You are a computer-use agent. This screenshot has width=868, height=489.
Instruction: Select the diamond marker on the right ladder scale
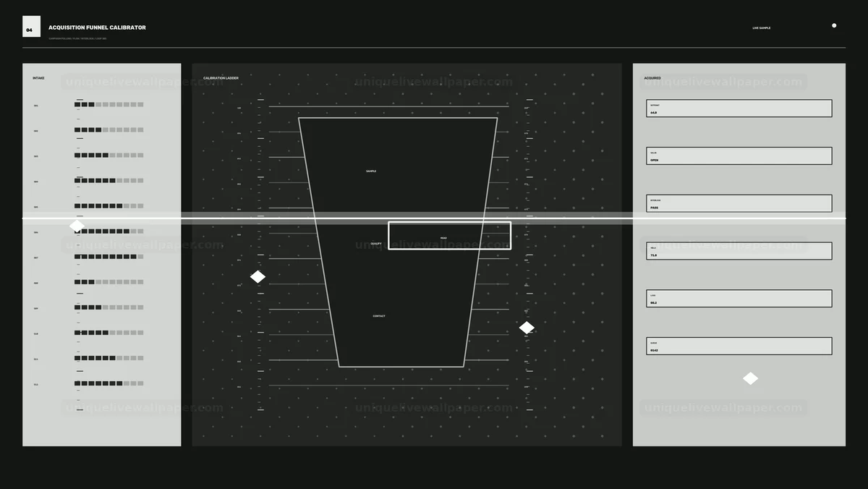[527, 328]
